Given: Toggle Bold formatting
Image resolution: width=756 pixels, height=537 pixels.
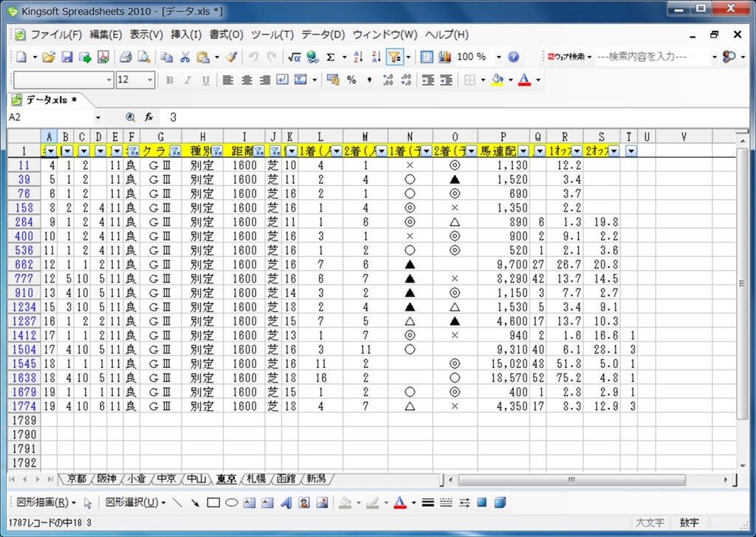Looking at the screenshot, I should point(169,80).
